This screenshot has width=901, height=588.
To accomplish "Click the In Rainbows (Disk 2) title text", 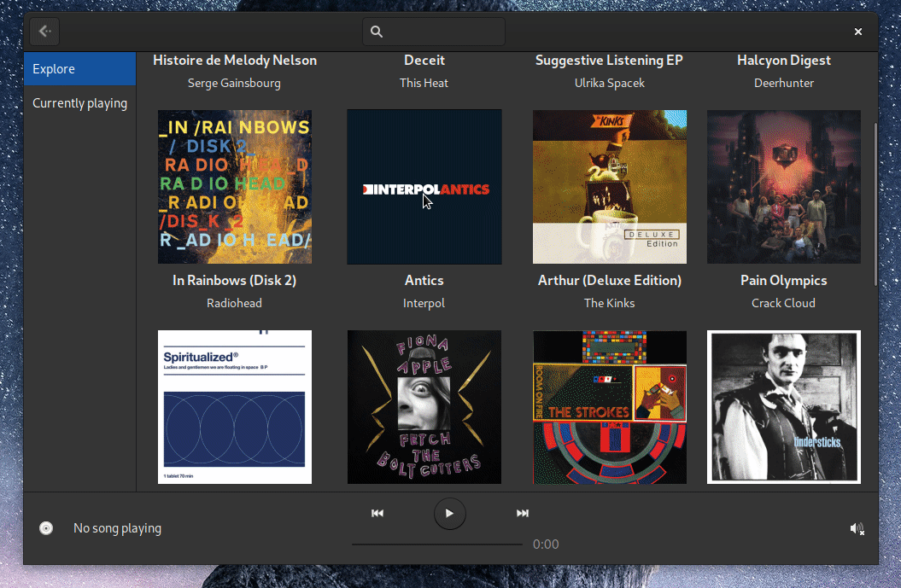I will coord(235,281).
